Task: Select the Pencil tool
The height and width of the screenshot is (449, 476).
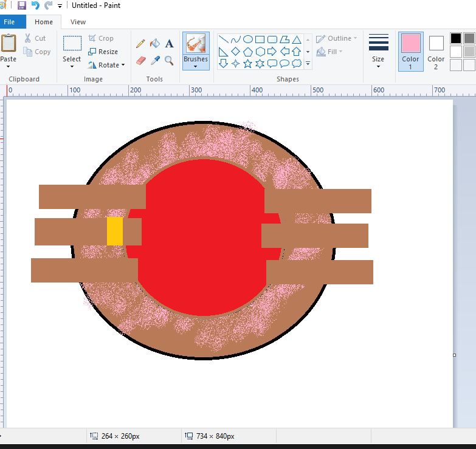Action: (x=140, y=43)
